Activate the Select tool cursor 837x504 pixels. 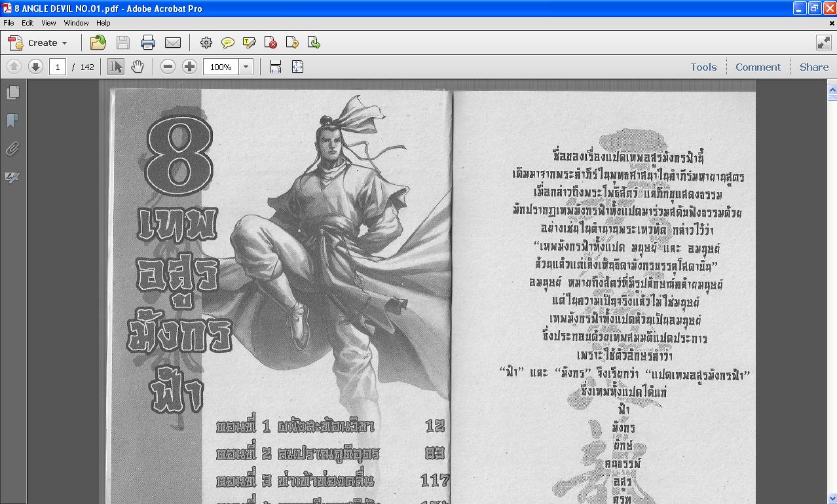click(116, 67)
